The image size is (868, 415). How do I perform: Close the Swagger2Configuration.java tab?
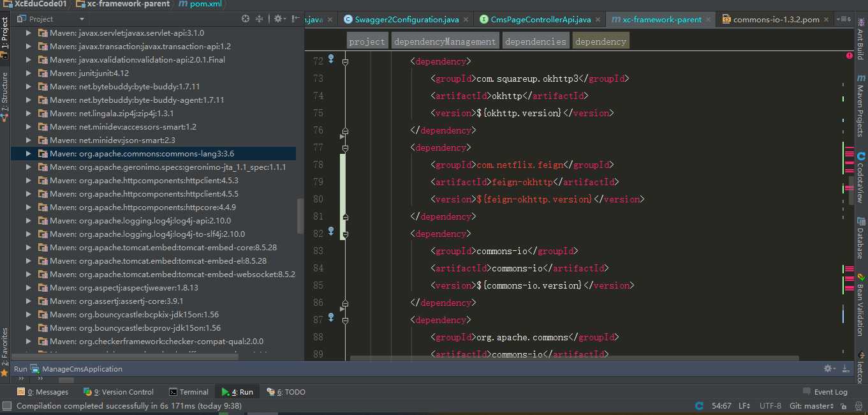click(467, 20)
